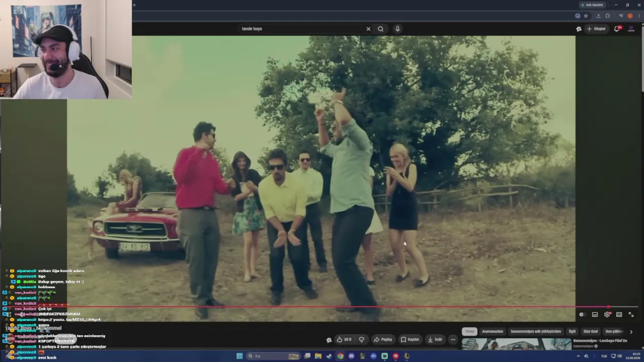Image resolution: width=644 pixels, height=362 pixels.
Task: Like the video with thumbs up
Action: click(x=345, y=339)
